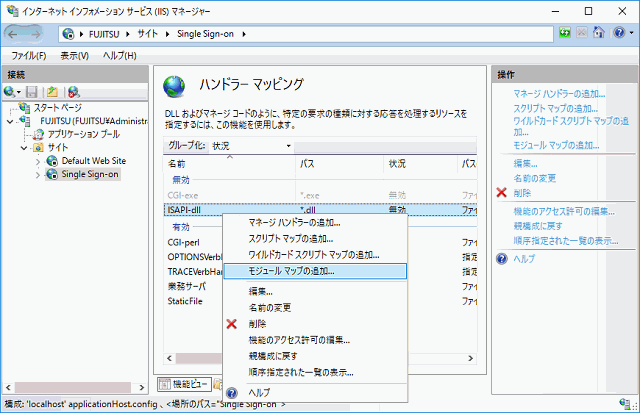Expand the Single Sign-on node
The image size is (640, 413).
pos(38,175)
